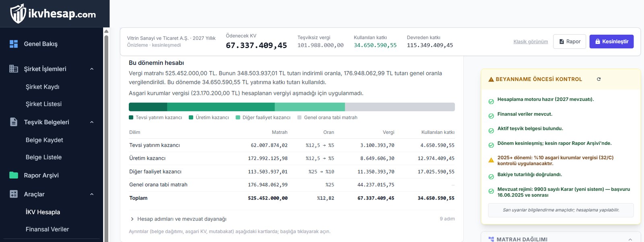
Task: Click the green check beside Finansal veriler mevcut
Action: tap(491, 116)
